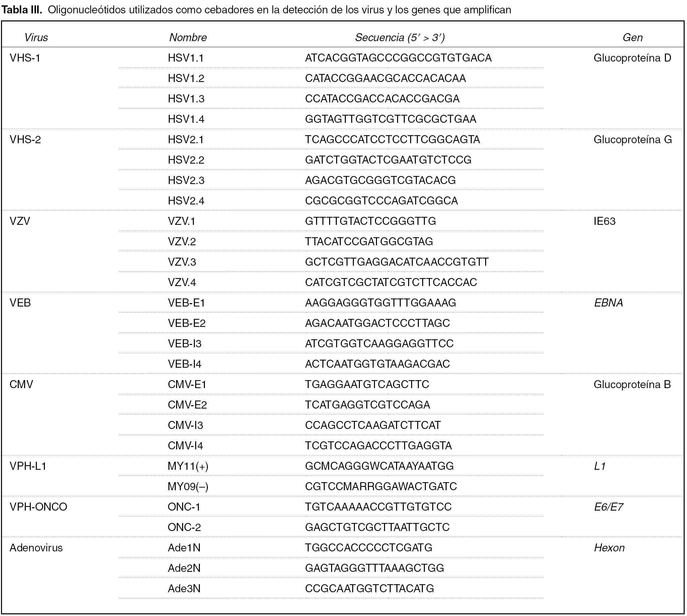Screen dimensions: 687x616
Task: Click the Glucoproteína D gene cell
Action: [632, 58]
